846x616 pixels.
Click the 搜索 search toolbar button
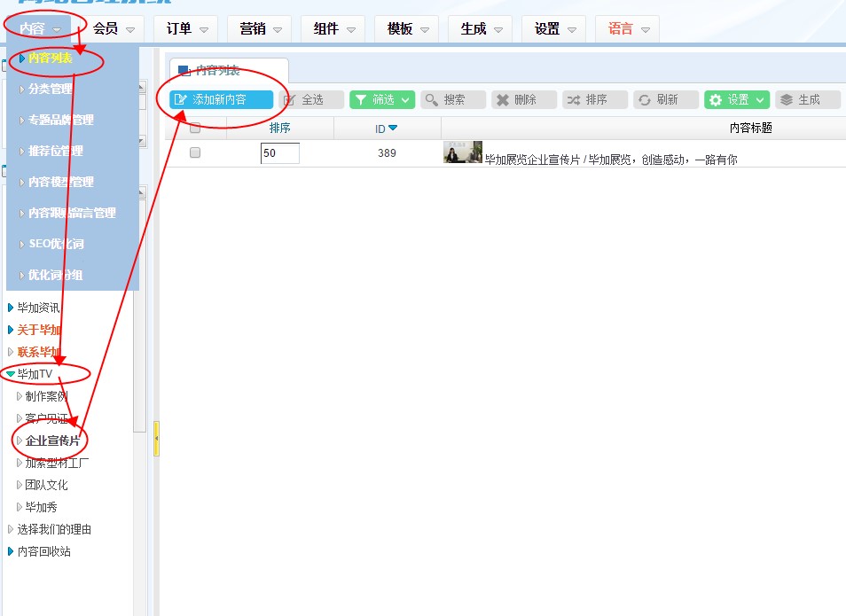tap(453, 100)
